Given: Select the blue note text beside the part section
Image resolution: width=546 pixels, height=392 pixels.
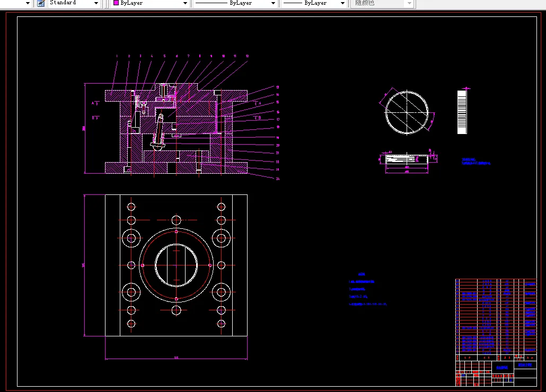Looking at the screenshot, I should click(476, 162).
